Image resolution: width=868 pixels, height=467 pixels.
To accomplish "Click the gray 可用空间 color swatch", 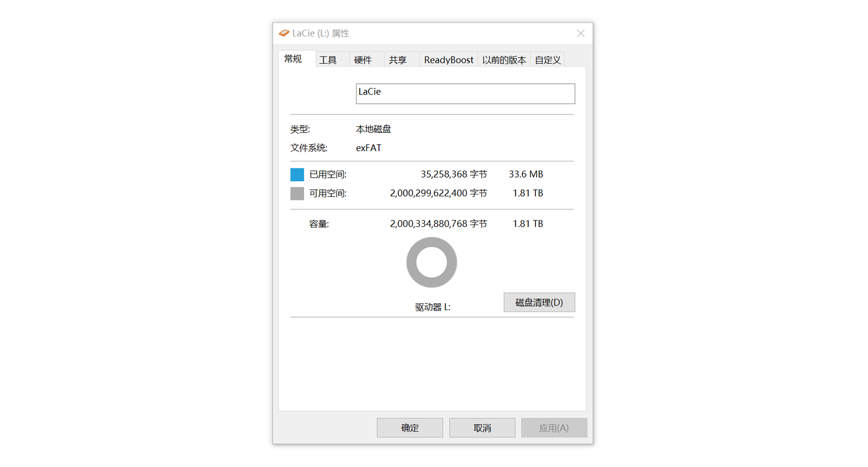I will (297, 193).
